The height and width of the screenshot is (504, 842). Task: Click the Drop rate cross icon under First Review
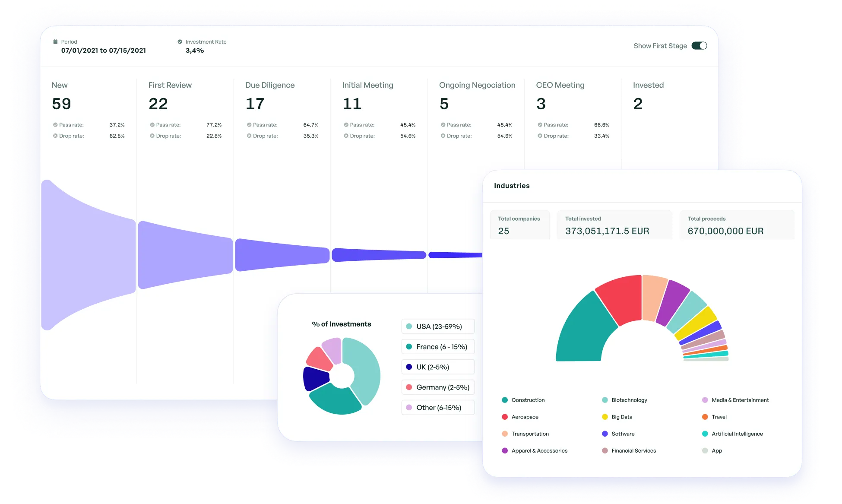coord(152,136)
